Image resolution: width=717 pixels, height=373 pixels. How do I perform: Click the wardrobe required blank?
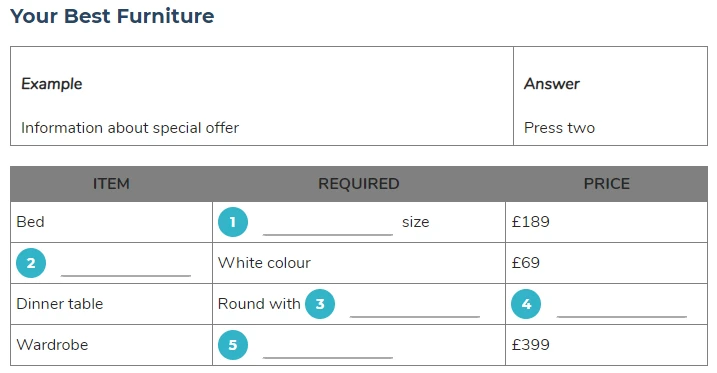(x=328, y=349)
